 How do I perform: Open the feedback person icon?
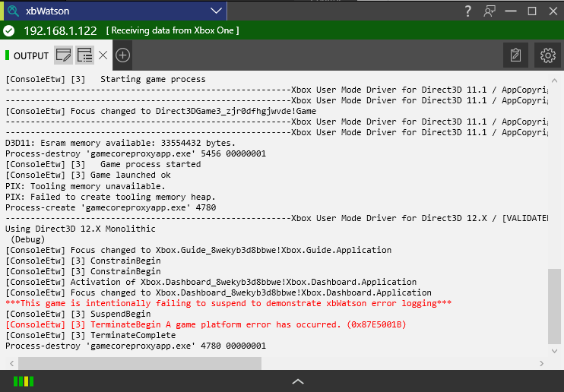[x=490, y=11]
